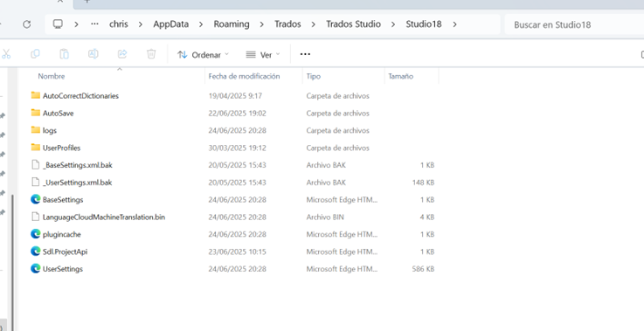This screenshot has height=331, width=644.
Task: Click the Rename icon in toolbar
Action: [x=93, y=54]
